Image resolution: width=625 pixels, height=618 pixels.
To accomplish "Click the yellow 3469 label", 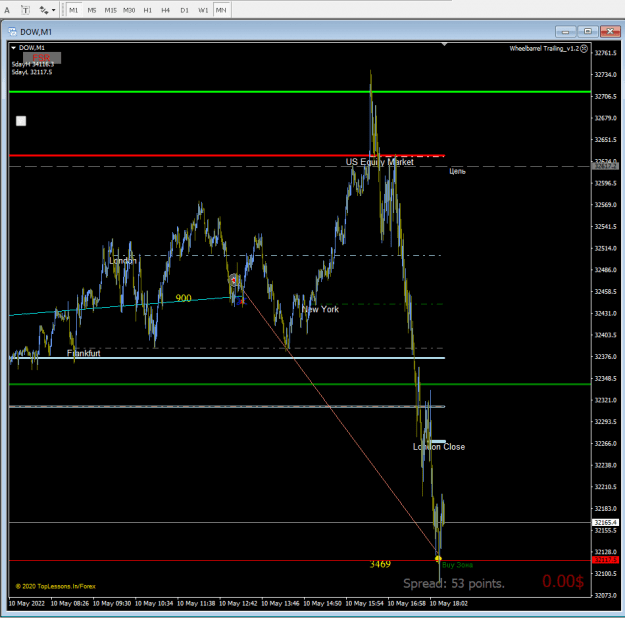I will (x=380, y=564).
